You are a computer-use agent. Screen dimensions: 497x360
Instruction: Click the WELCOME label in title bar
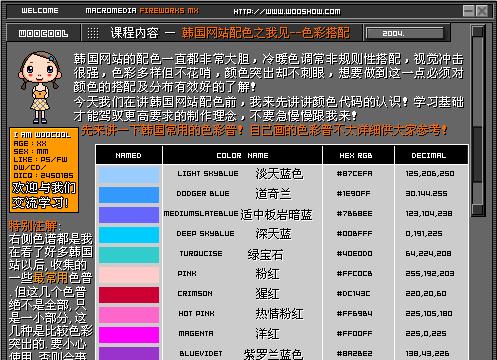[x=40, y=11]
